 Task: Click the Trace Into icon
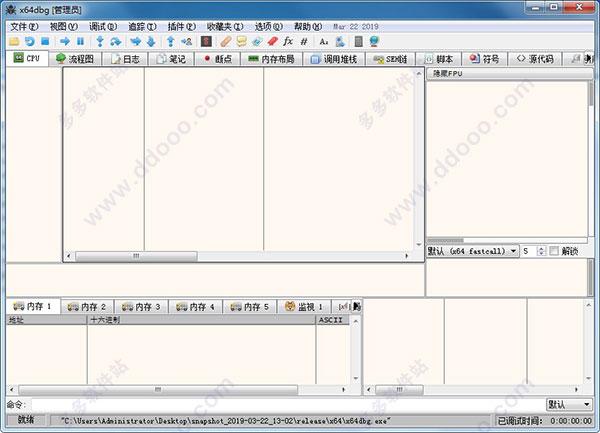click(135, 41)
